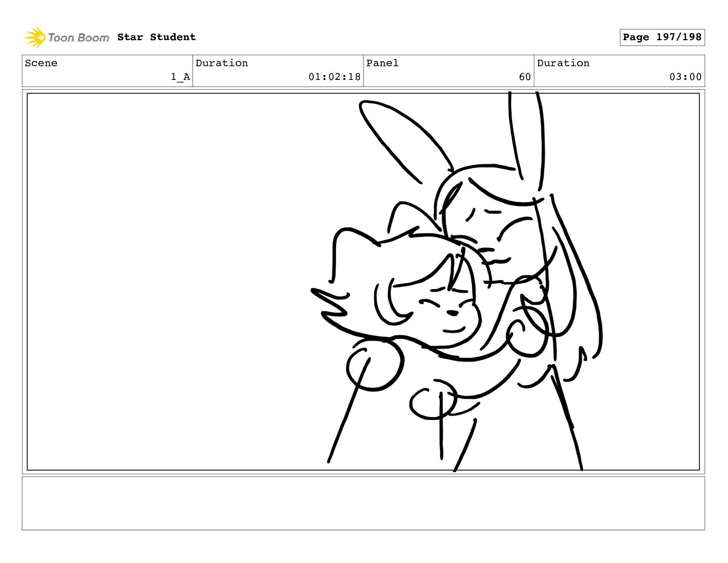Select scene value '1_A'
Image resolution: width=728 pixels, height=563 pixels.
pyautogui.click(x=180, y=77)
